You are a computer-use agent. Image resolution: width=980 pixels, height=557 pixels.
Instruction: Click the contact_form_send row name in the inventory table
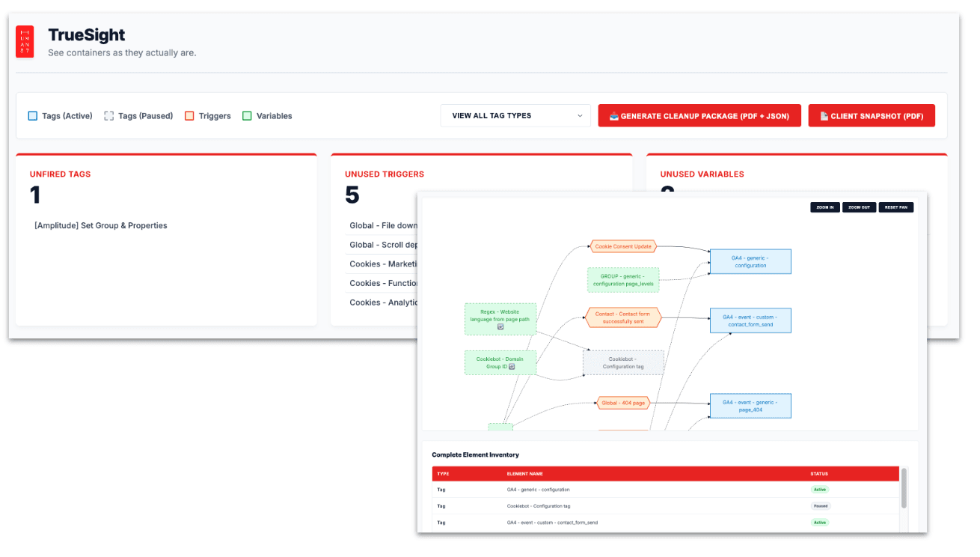click(552, 523)
